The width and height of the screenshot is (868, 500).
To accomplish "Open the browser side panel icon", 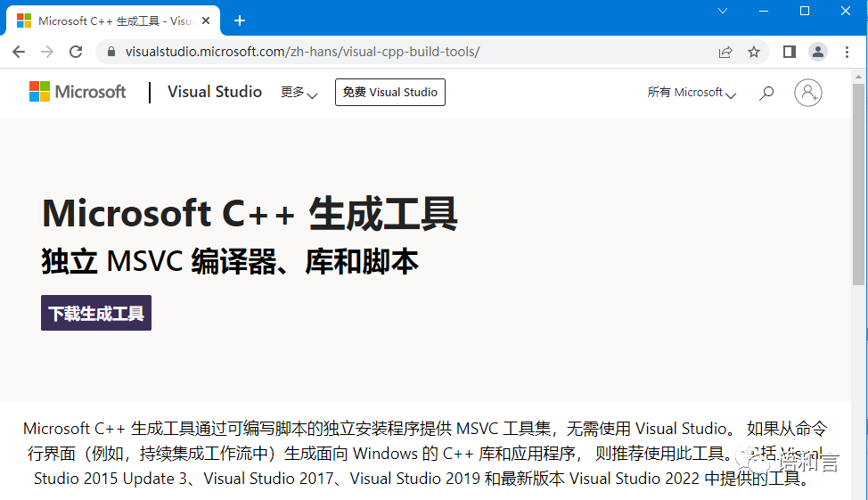I will click(x=790, y=52).
